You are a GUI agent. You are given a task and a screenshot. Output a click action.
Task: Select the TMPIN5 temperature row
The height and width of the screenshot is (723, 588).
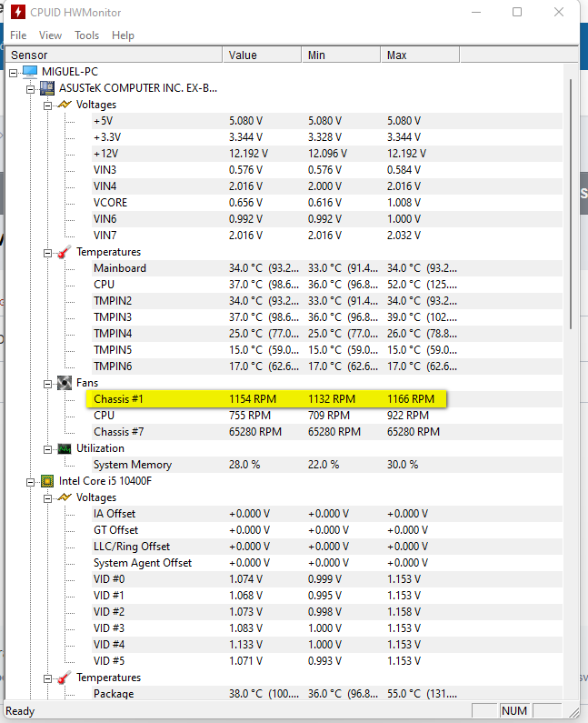(x=327, y=350)
